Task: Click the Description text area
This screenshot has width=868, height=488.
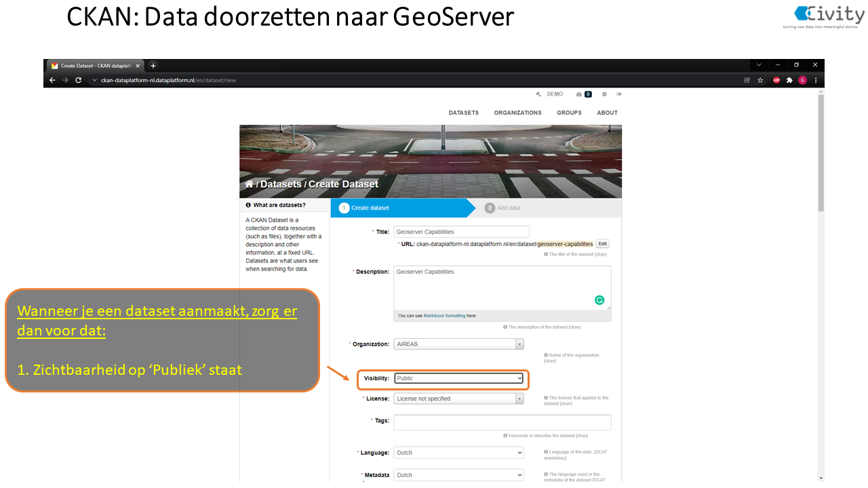Action: (x=502, y=287)
